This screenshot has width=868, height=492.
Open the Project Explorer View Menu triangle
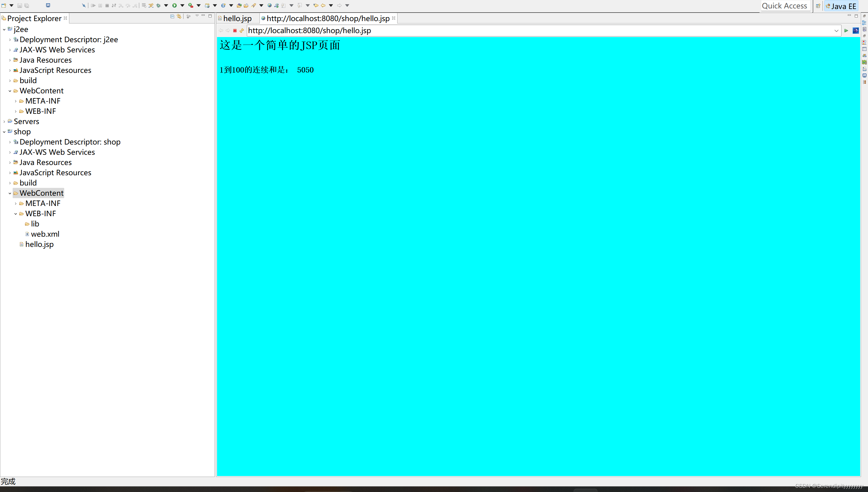(197, 16)
